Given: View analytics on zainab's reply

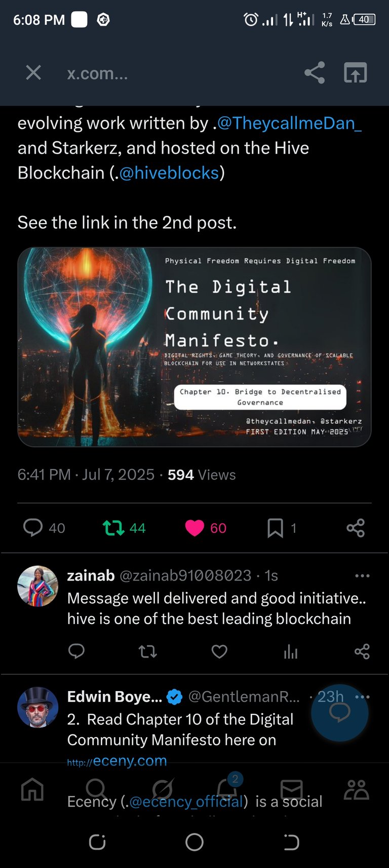Looking at the screenshot, I should [291, 652].
